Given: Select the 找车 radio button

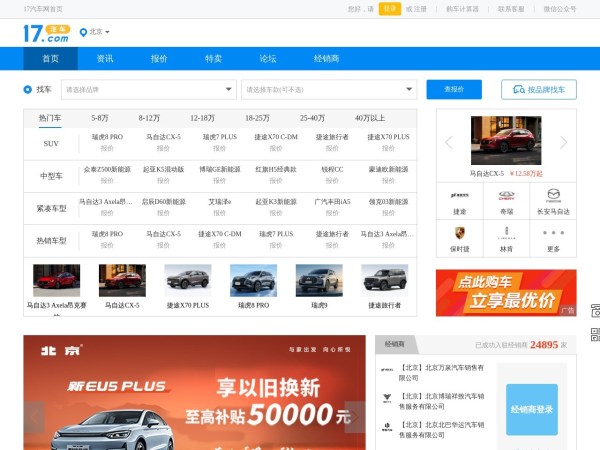Looking at the screenshot, I should point(28,89).
